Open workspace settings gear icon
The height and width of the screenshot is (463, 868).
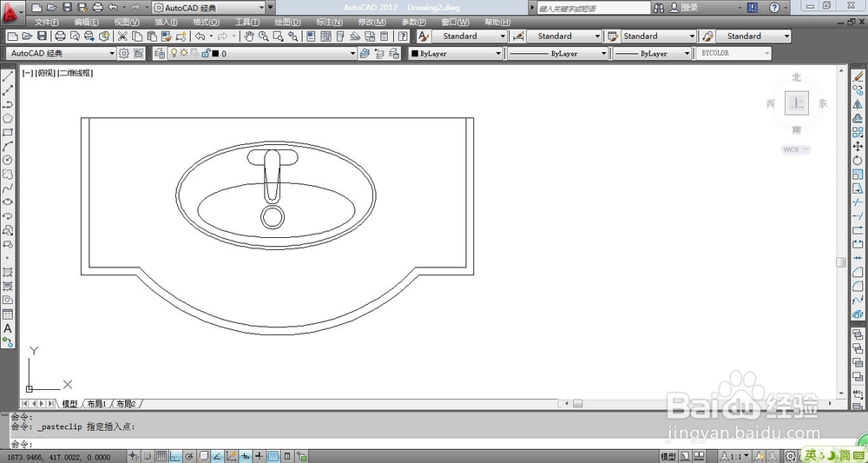[x=124, y=53]
